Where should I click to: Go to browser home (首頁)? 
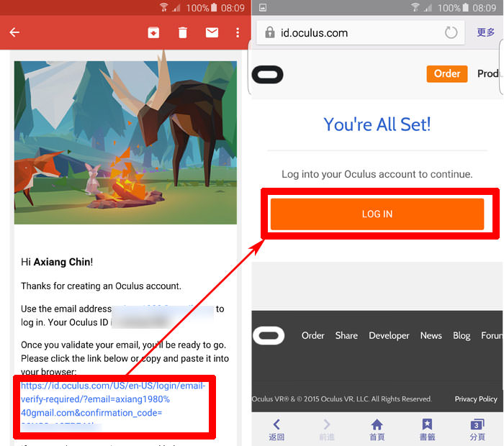377,429
